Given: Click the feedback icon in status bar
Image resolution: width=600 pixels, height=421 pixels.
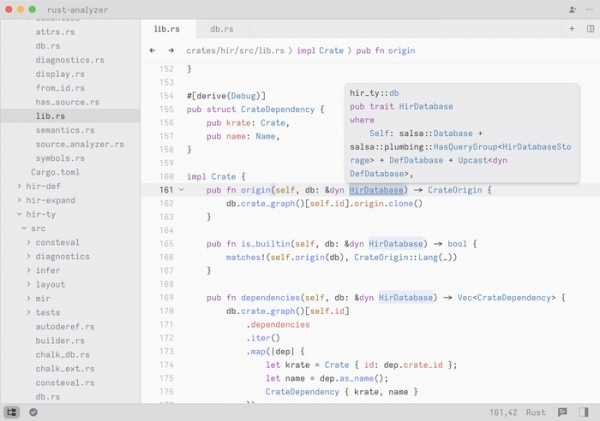Looking at the screenshot, I should pos(563,411).
